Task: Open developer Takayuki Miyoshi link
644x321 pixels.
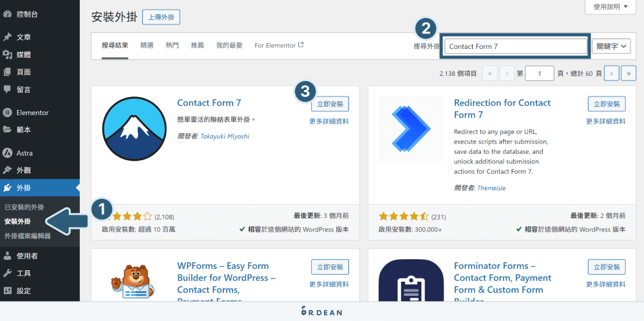Action: coord(225,136)
